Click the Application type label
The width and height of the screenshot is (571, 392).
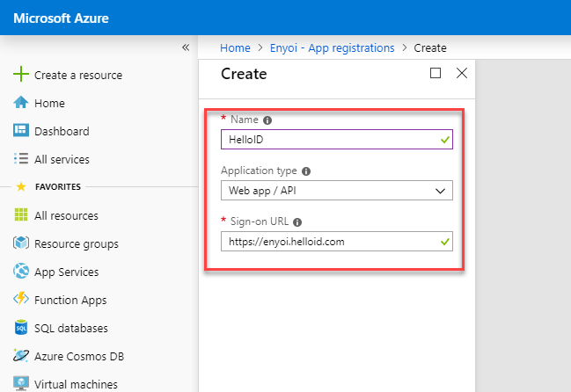(x=259, y=171)
